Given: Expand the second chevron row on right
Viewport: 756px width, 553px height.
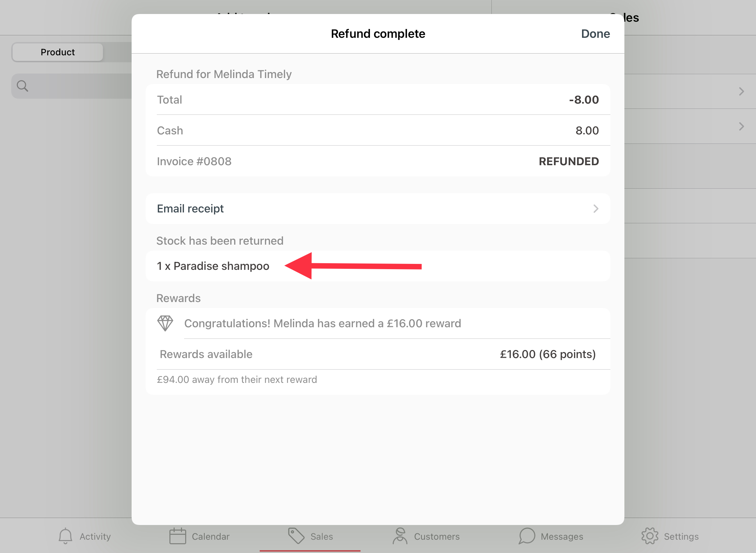Looking at the screenshot, I should (x=741, y=126).
